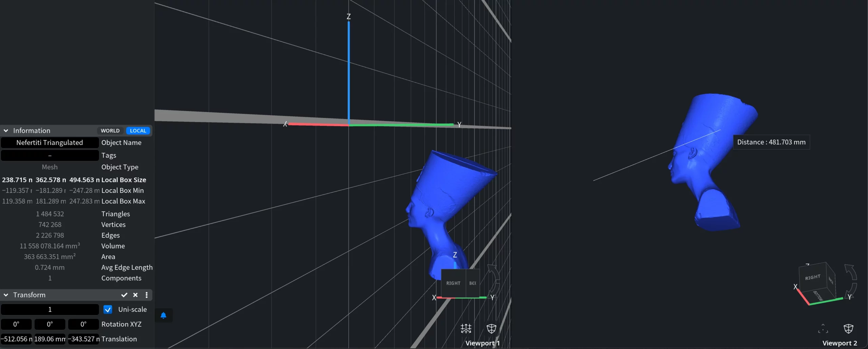This screenshot has width=868, height=349.
Task: Toggle perspective cube icon in Viewport 1
Action: click(491, 328)
